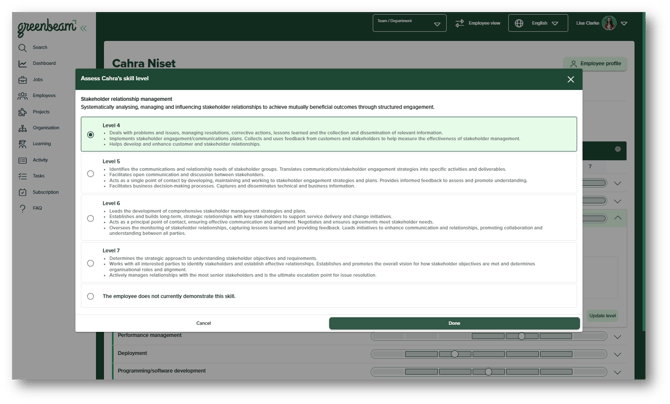Click the Done button
Image resolution: width=670 pixels, height=404 pixels.
(x=454, y=323)
